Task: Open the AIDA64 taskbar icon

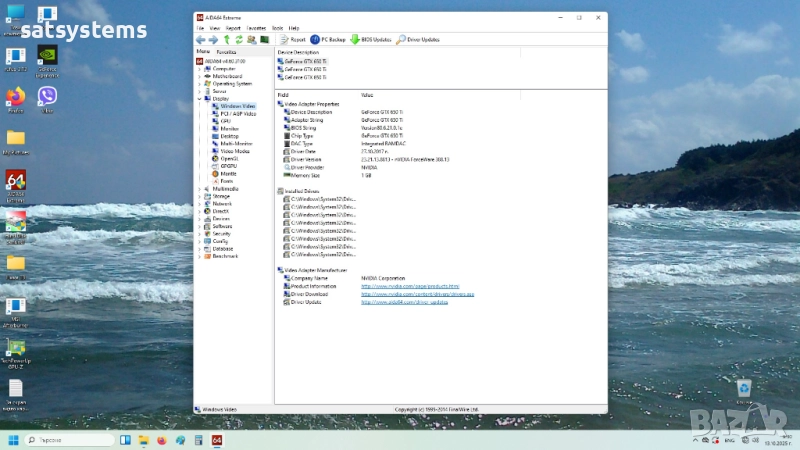Action: pos(217,440)
